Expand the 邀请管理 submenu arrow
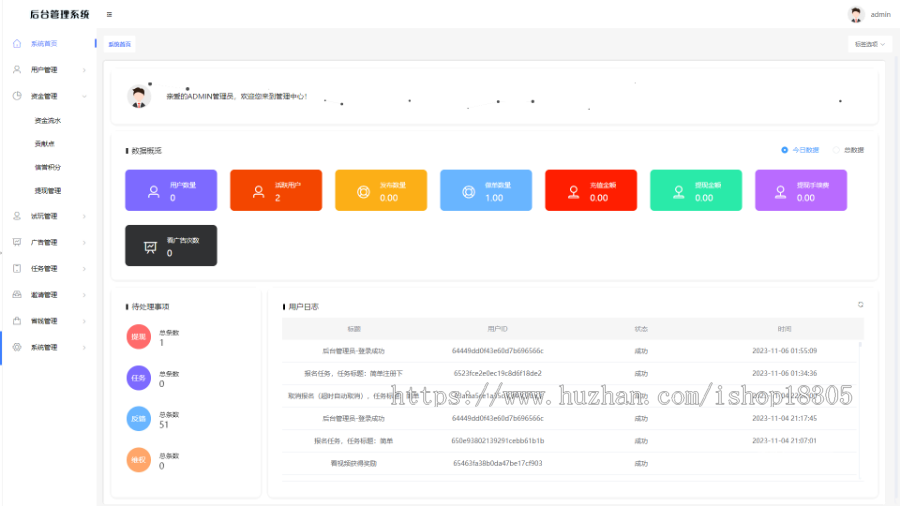 84,295
